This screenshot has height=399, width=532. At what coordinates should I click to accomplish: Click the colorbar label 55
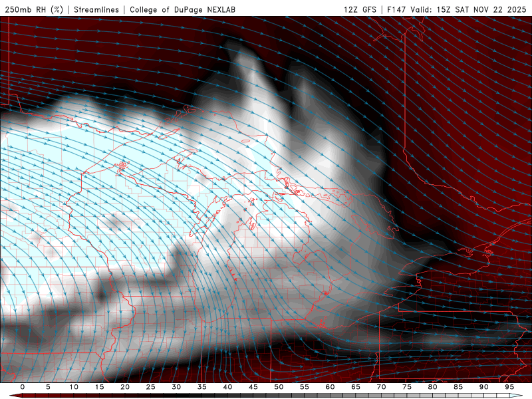pyautogui.click(x=305, y=387)
